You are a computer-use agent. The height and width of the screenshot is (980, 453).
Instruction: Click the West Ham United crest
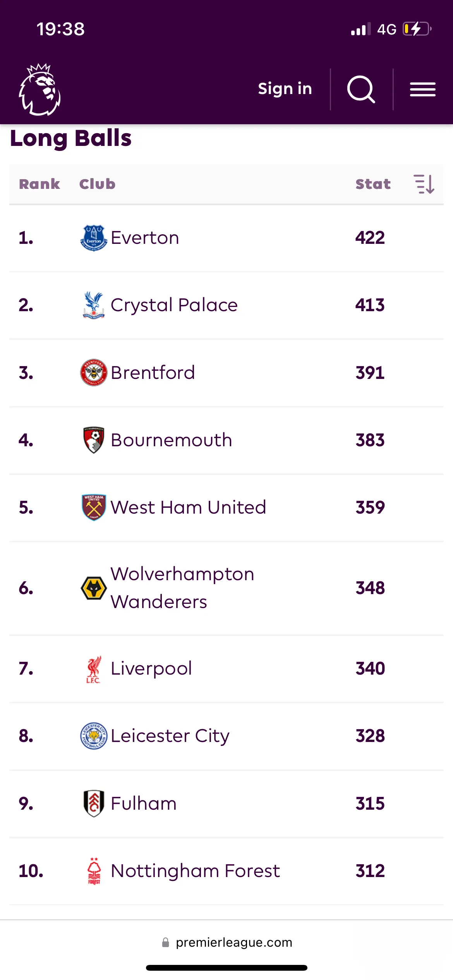pyautogui.click(x=94, y=507)
